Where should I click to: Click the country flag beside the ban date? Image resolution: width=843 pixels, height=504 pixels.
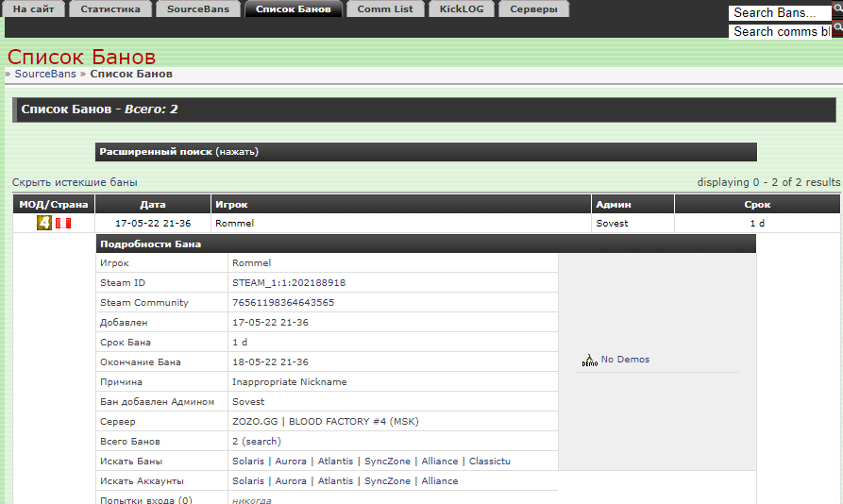pyautogui.click(x=62, y=224)
